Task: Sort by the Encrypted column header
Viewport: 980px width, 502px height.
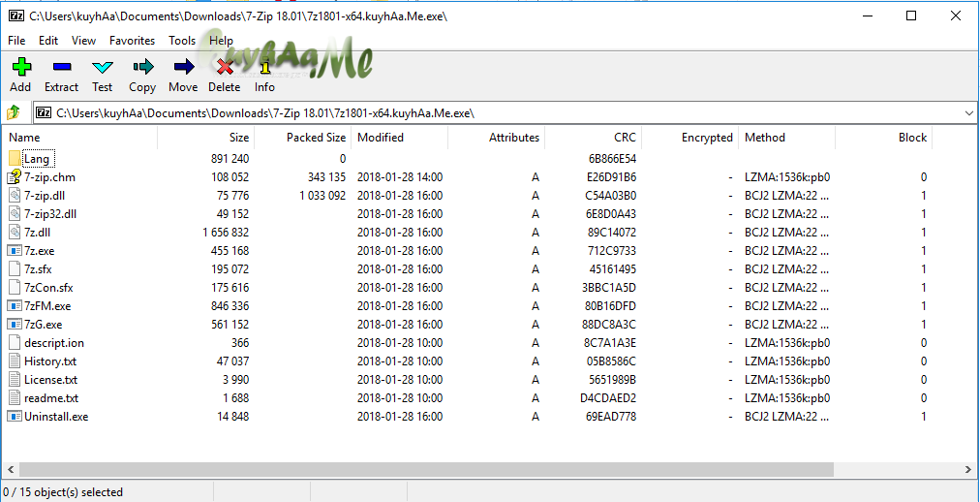Action: pos(690,138)
